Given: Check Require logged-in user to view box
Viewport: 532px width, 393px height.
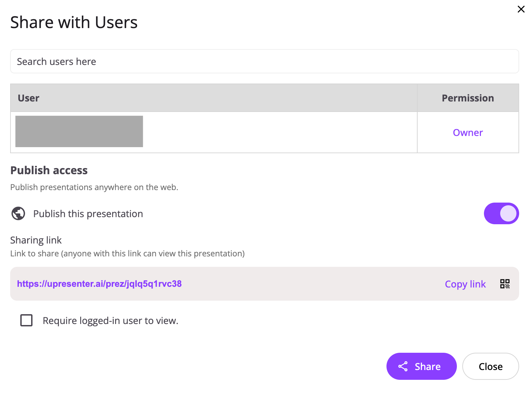Looking at the screenshot, I should click(26, 320).
